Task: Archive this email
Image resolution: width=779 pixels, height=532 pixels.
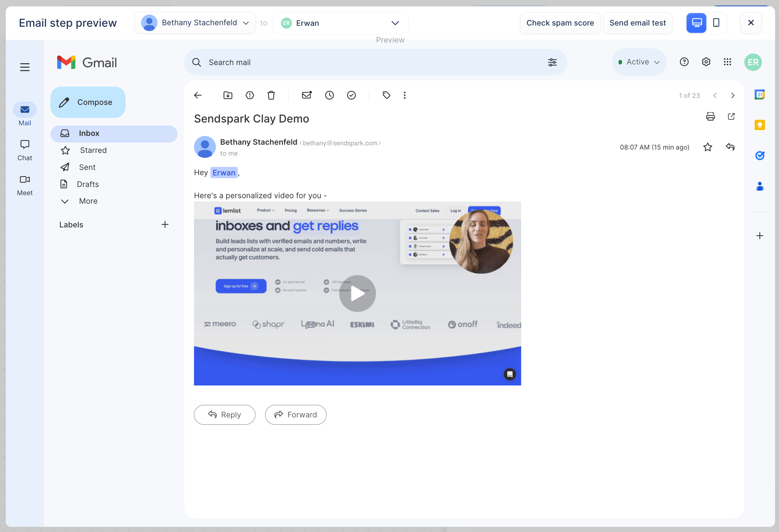Action: (228, 95)
